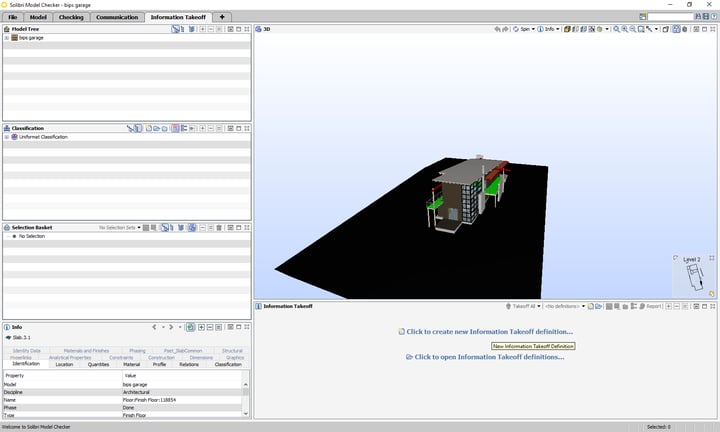
Task: Toggle the highlighted view mode button in 3D toolbar
Action: (x=676, y=29)
